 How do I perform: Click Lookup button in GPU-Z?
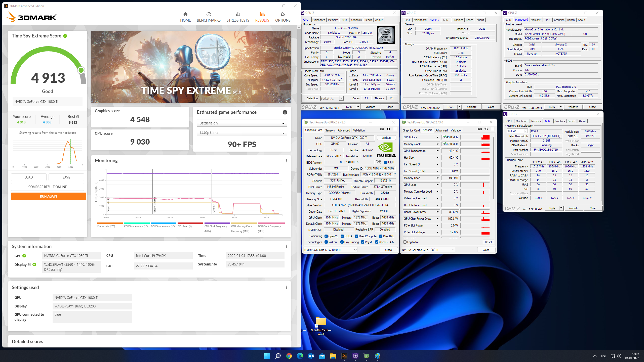(x=386, y=138)
